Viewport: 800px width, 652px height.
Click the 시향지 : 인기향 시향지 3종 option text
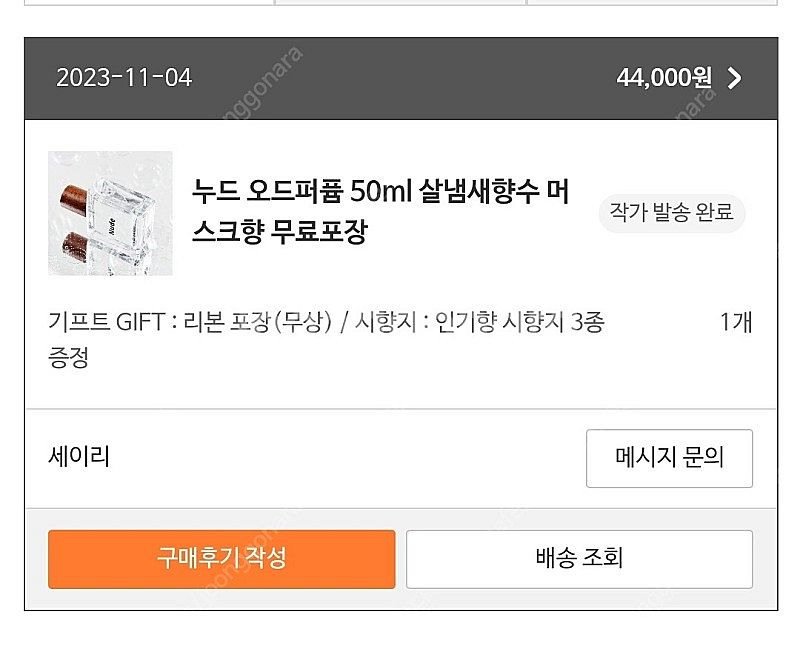coord(480,322)
